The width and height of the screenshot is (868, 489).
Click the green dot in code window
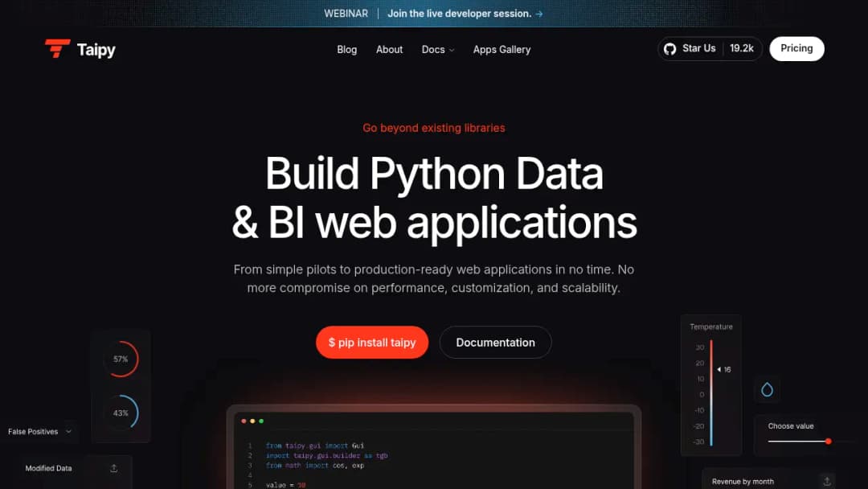[x=261, y=421]
